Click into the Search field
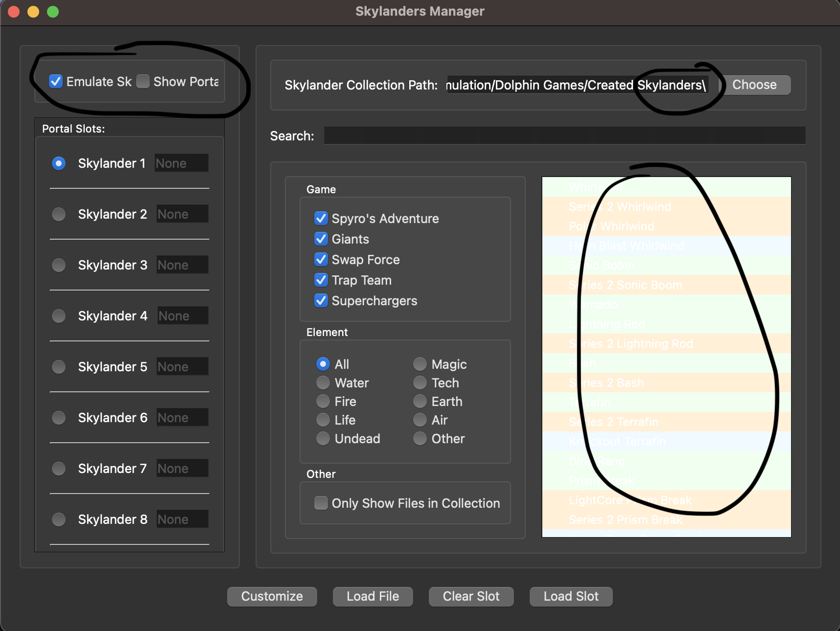 tap(565, 135)
